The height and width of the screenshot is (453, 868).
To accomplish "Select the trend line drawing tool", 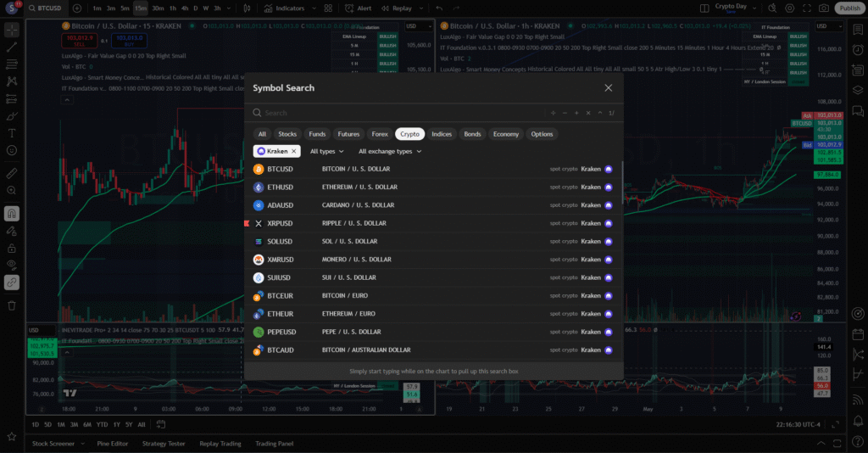I will (12, 47).
